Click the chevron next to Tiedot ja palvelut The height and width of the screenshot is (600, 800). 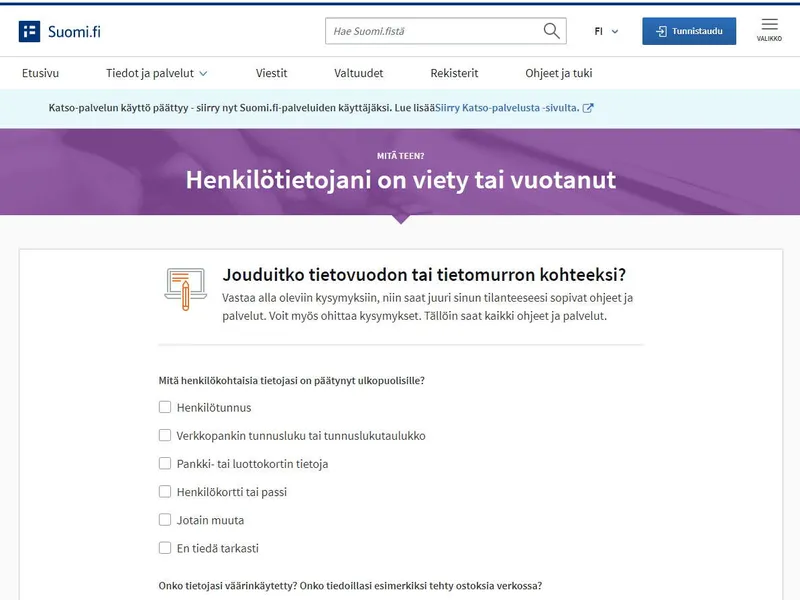pyautogui.click(x=203, y=73)
